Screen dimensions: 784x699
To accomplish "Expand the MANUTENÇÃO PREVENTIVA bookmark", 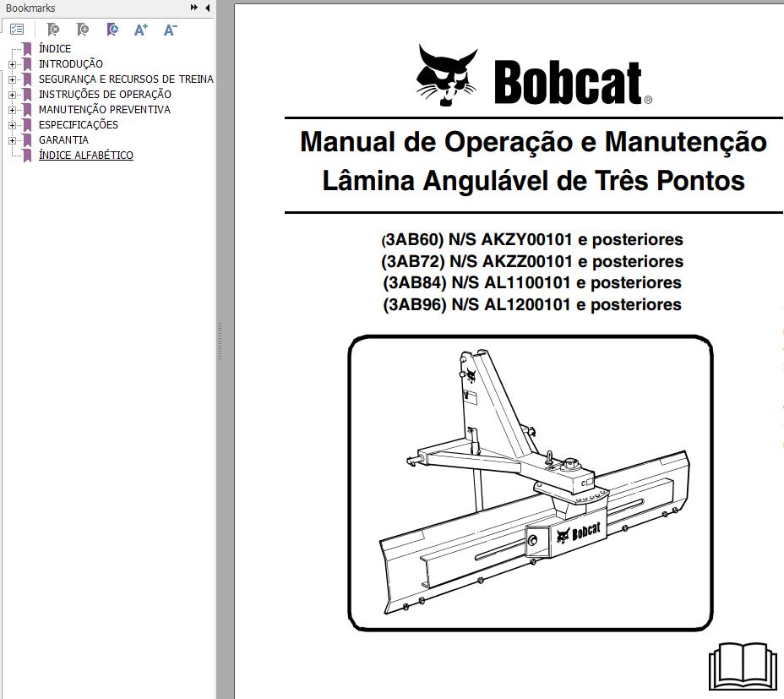I will point(13,110).
